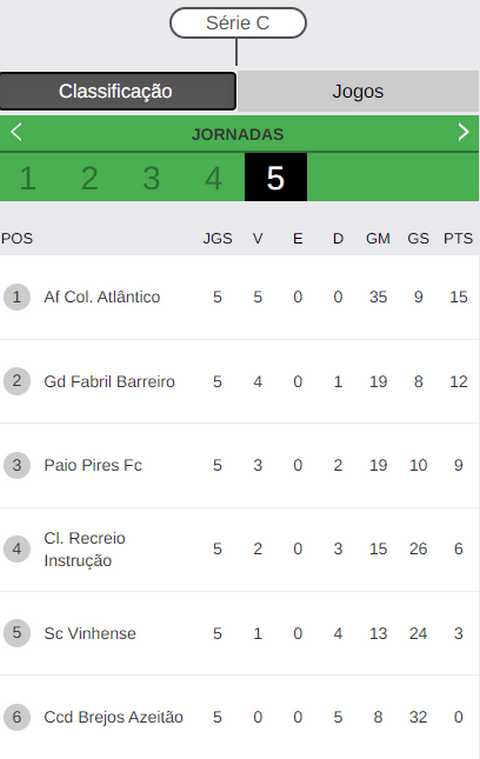
Task: Select jornada 4
Action: (213, 178)
